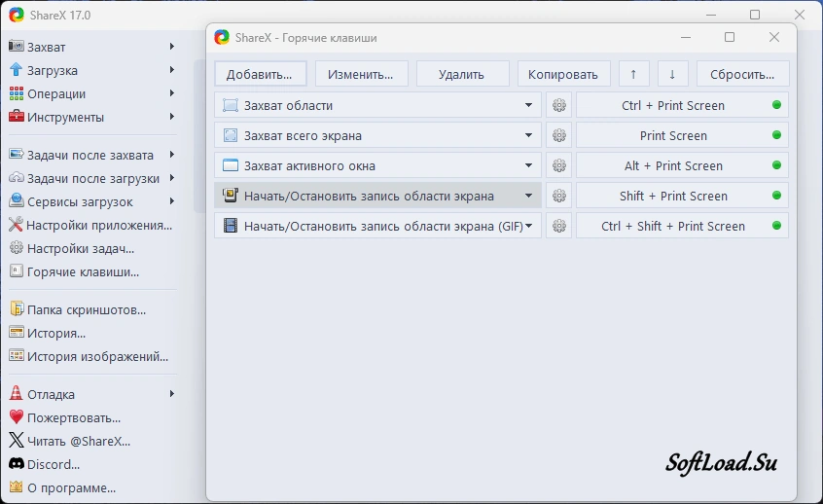The width and height of the screenshot is (823, 504).
Task: Click the Загрузка blue arrow icon
Action: tap(17, 70)
